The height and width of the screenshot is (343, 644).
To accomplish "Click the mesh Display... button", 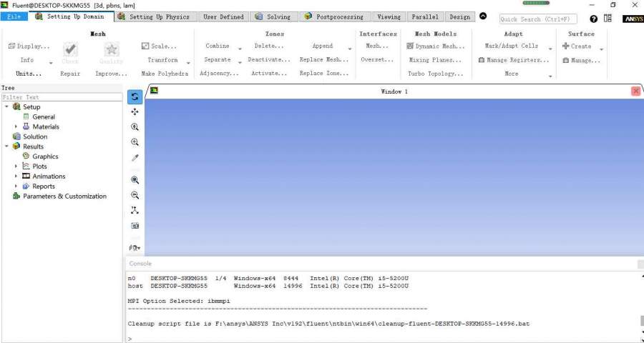I will point(29,46).
